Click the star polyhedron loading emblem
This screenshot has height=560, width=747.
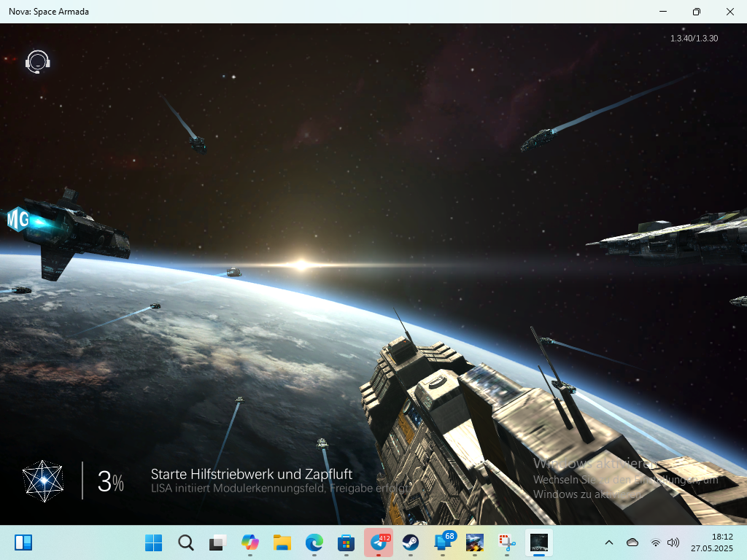(43, 481)
